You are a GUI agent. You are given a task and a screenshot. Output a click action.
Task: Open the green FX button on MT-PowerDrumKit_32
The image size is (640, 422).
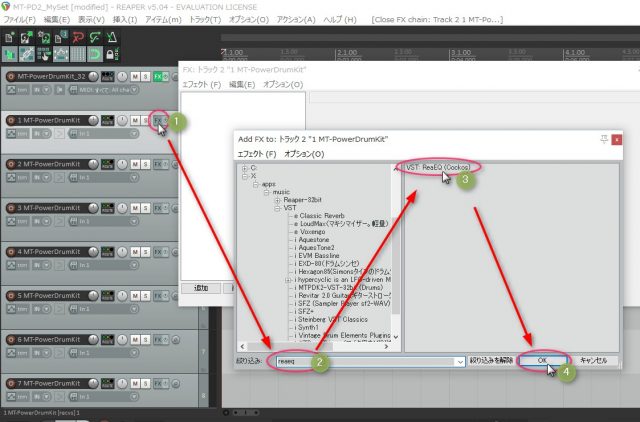[158, 76]
